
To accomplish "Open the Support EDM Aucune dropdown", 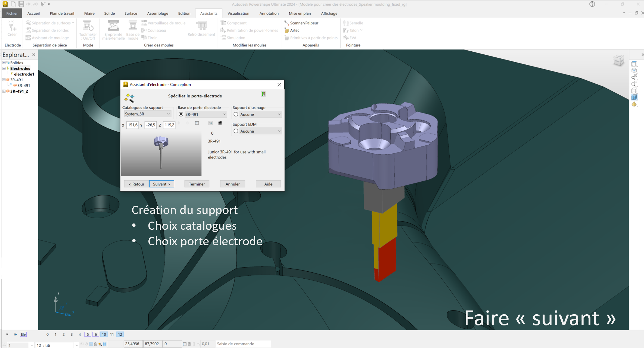I will click(x=260, y=131).
